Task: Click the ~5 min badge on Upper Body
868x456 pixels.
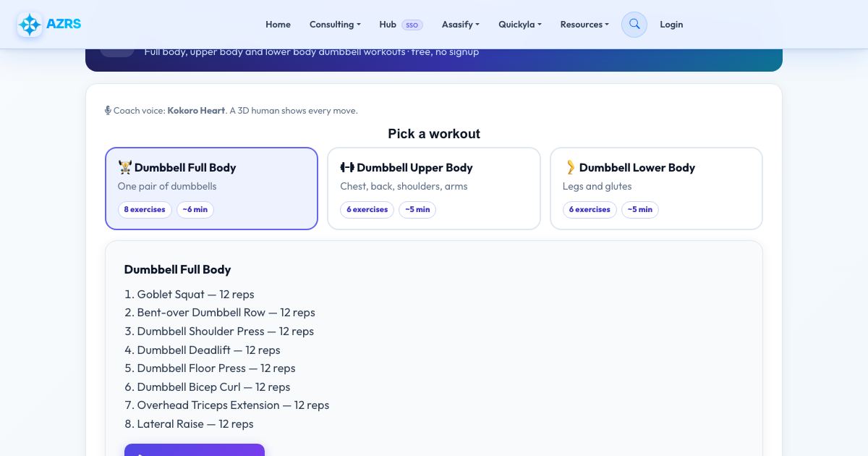Action: 417,210
